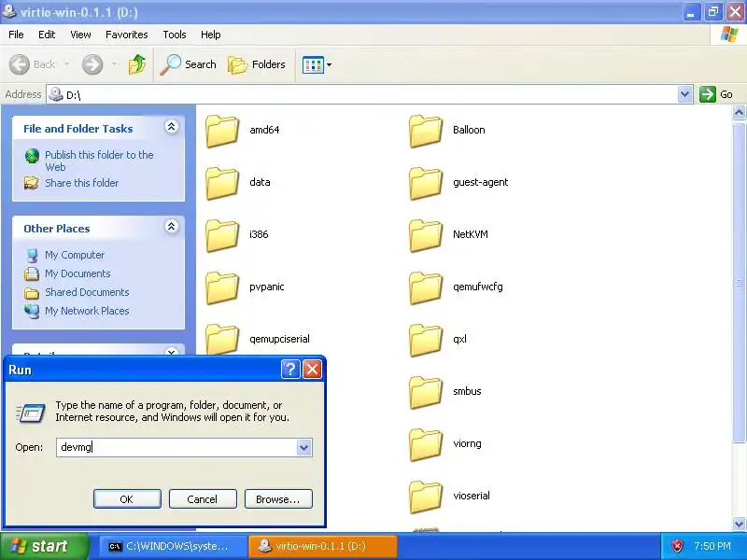Go to Shared Documents
The height and width of the screenshot is (560, 747).
(x=87, y=292)
